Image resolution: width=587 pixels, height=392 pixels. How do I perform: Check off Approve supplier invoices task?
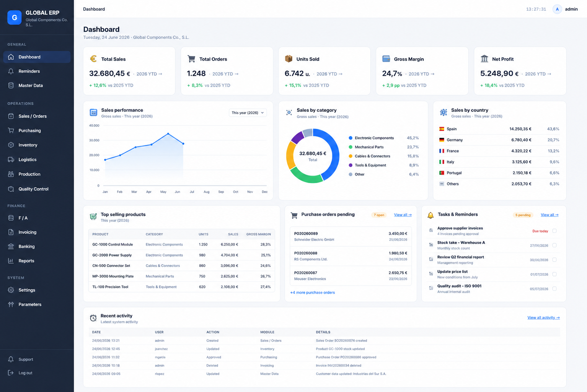tap(554, 231)
